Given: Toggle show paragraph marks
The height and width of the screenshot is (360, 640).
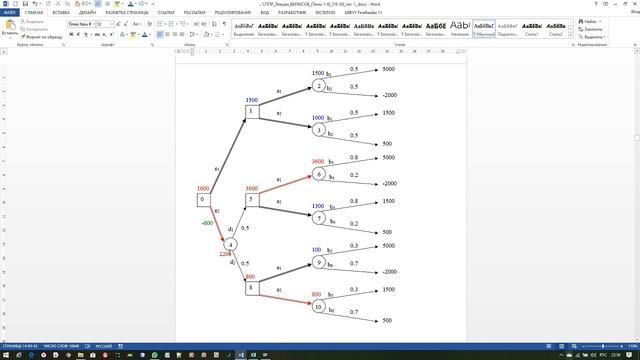Looking at the screenshot, I should pyautogui.click(x=224, y=24).
